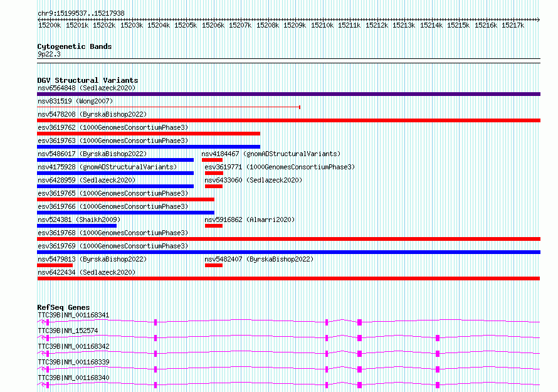This screenshot has height=392, width=558.
Task: Select the blue esv3619766 variant bar
Action: point(125,213)
